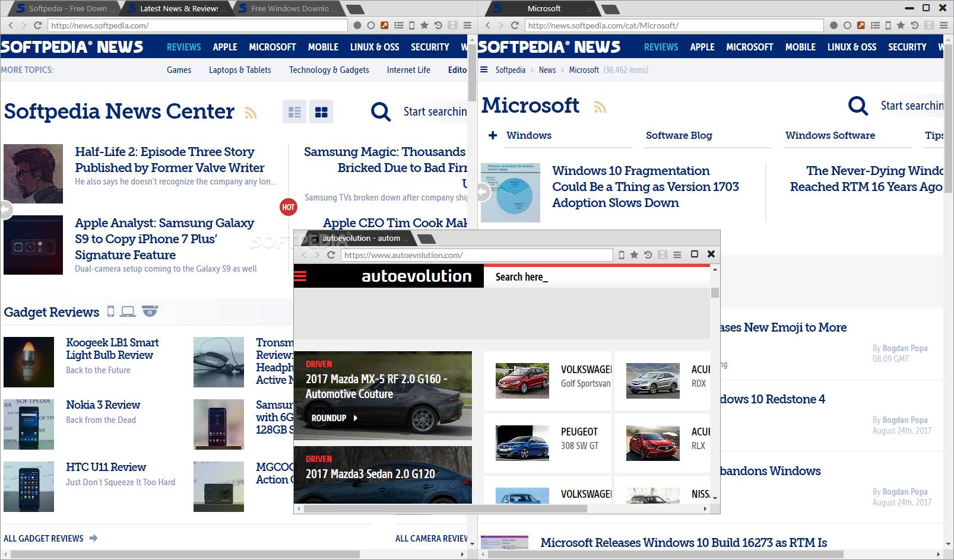The image size is (954, 560).
Task: Open Volkswagen Golf Sportsvan thumbnail
Action: (522, 380)
